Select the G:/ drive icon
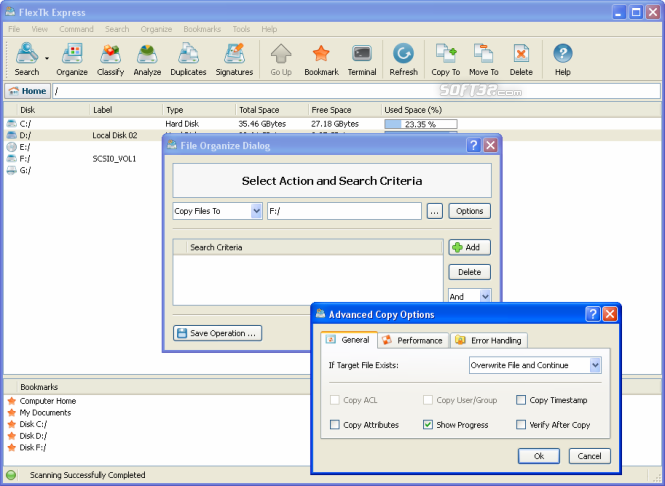 (11, 170)
